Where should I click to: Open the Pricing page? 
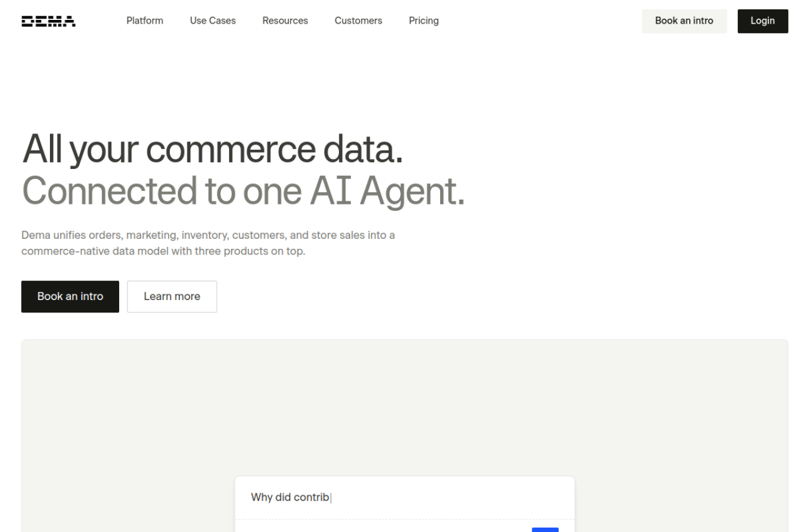[x=424, y=21]
